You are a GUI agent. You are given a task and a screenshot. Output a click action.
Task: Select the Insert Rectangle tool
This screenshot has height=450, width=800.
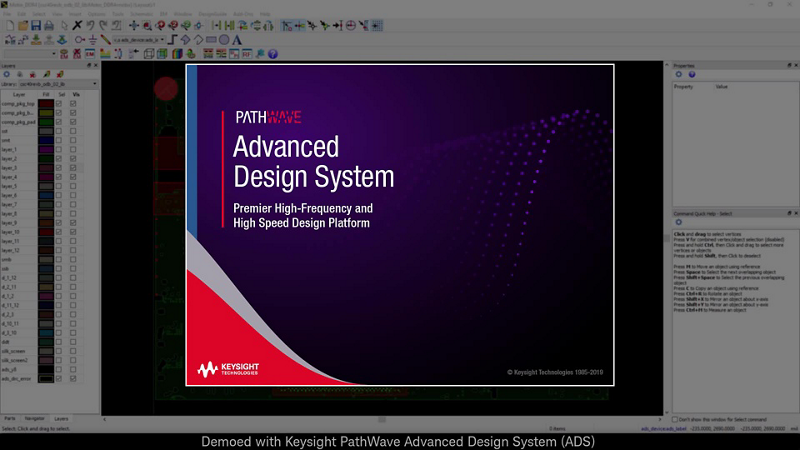(211, 40)
